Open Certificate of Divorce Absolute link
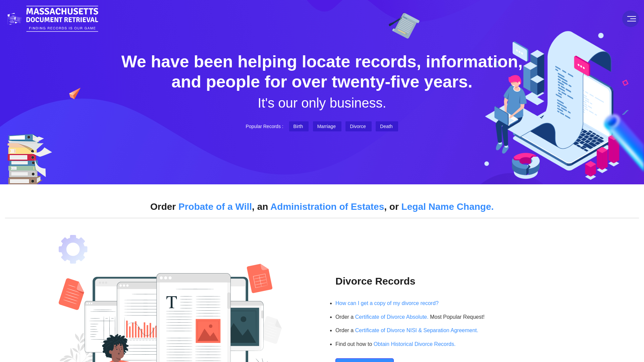 [391, 317]
